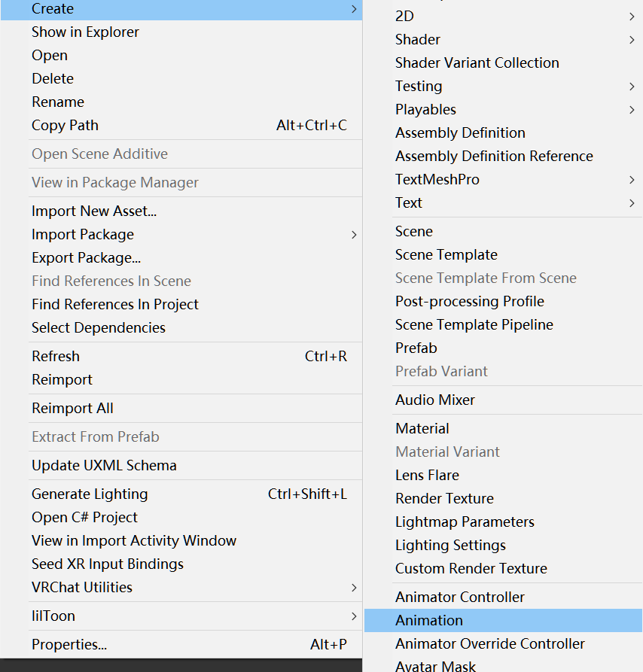Choose Material in the Create submenu
643x672 pixels.
pyautogui.click(x=422, y=429)
